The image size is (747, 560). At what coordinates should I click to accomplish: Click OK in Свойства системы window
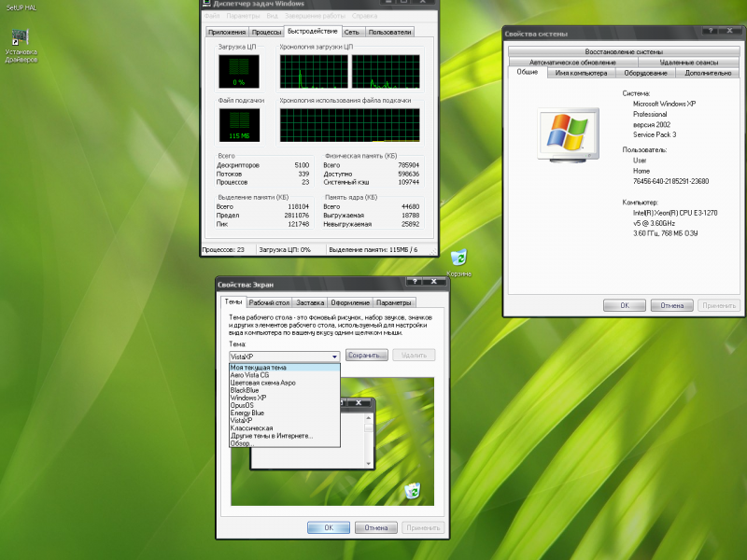tap(625, 305)
